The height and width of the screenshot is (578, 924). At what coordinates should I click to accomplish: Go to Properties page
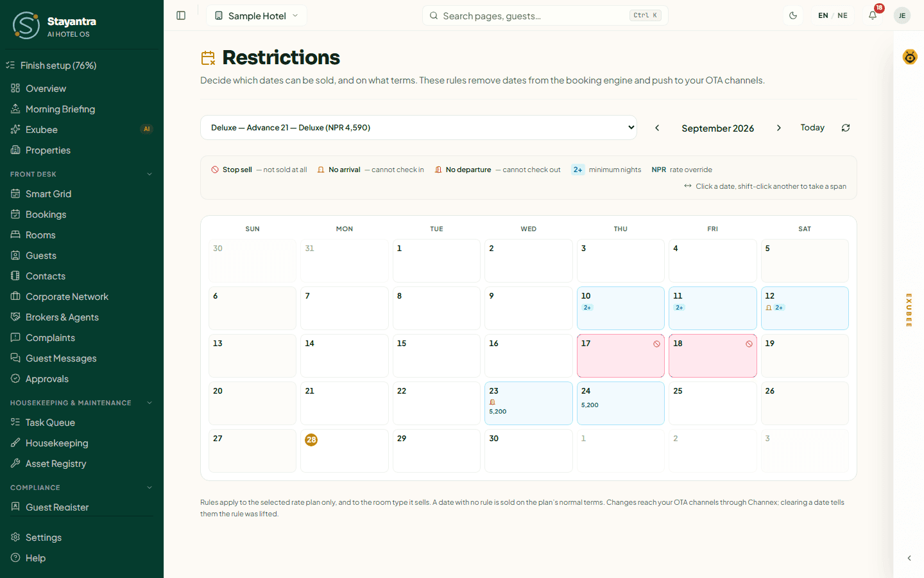tap(81, 150)
